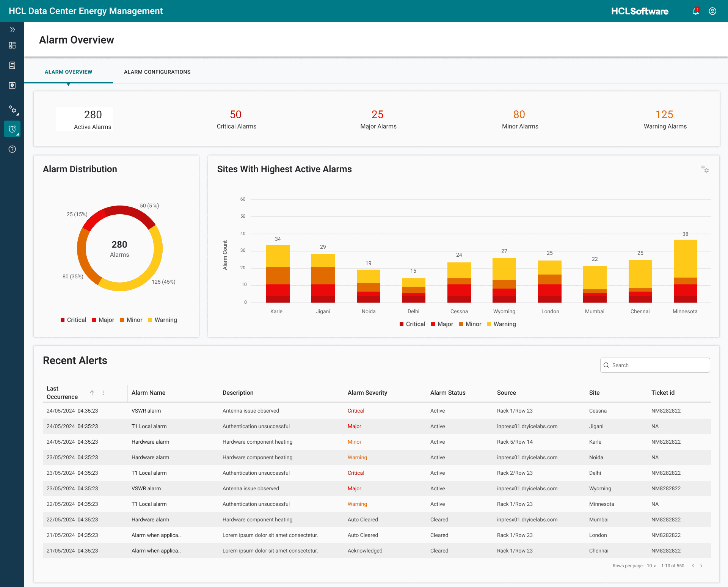Click the Site column header
This screenshot has width=728, height=587.
pyautogui.click(x=595, y=393)
